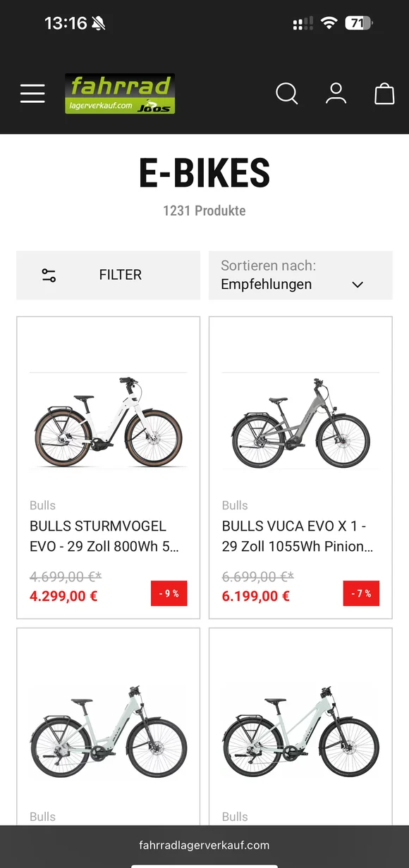409x868 pixels.
Task: Select the white Sturmvogel bike thumbnail
Action: pos(107,423)
